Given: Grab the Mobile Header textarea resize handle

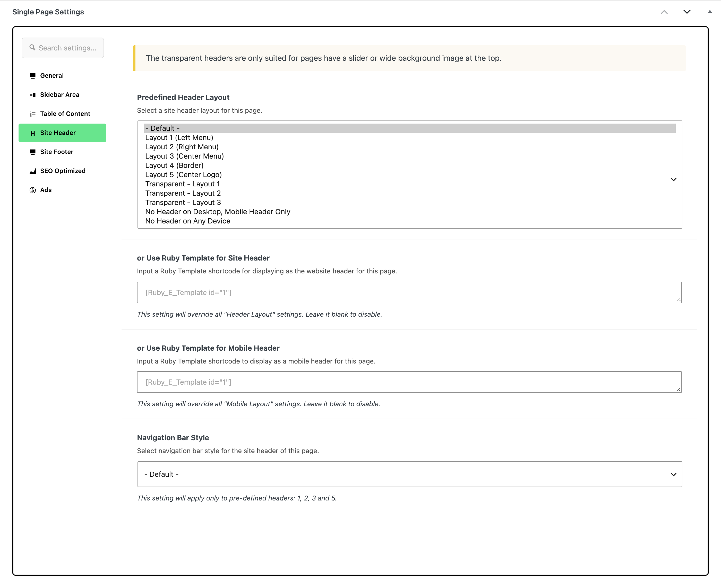Looking at the screenshot, I should (678, 390).
